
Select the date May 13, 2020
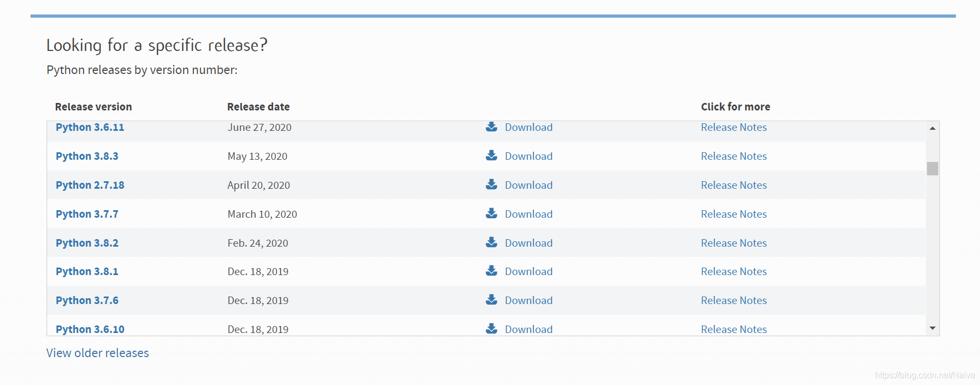[257, 156]
